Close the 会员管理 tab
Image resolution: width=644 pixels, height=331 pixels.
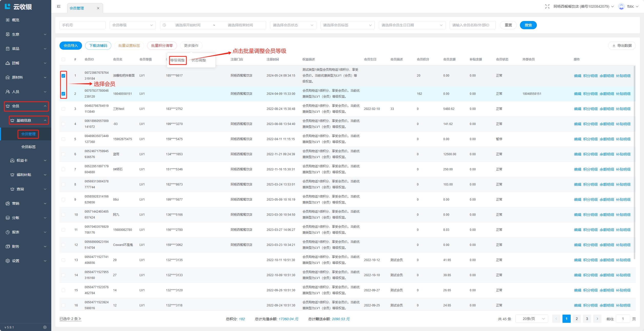tap(98, 8)
